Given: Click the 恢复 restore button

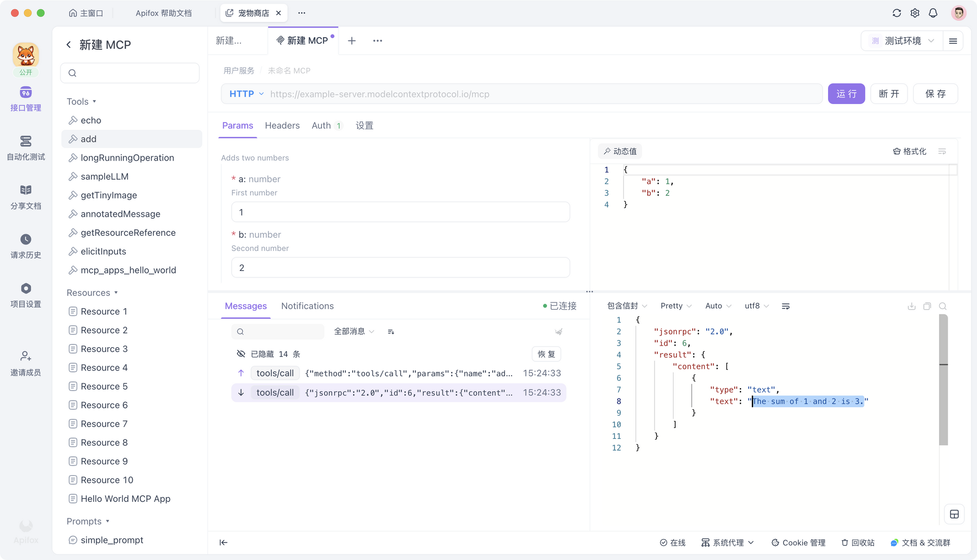Looking at the screenshot, I should pos(546,354).
